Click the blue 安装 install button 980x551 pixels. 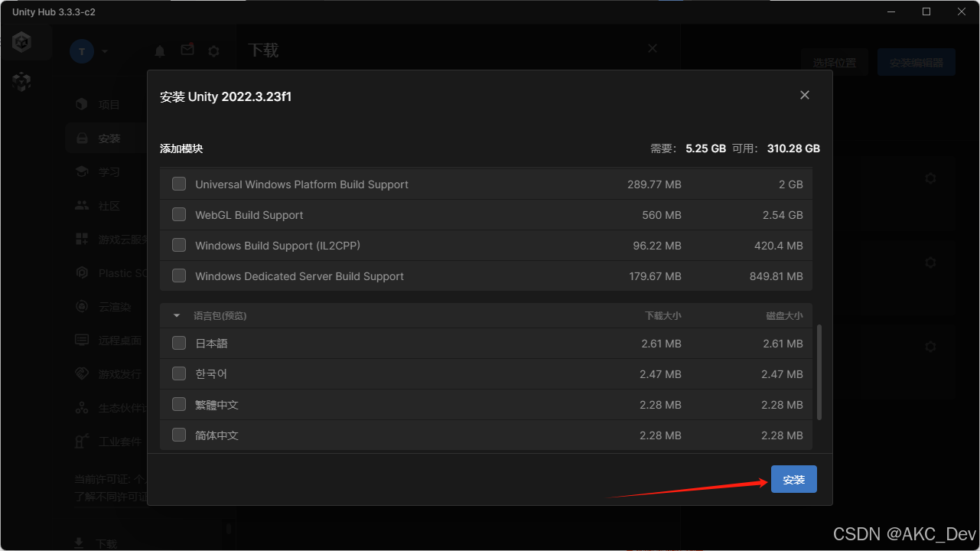pos(794,479)
